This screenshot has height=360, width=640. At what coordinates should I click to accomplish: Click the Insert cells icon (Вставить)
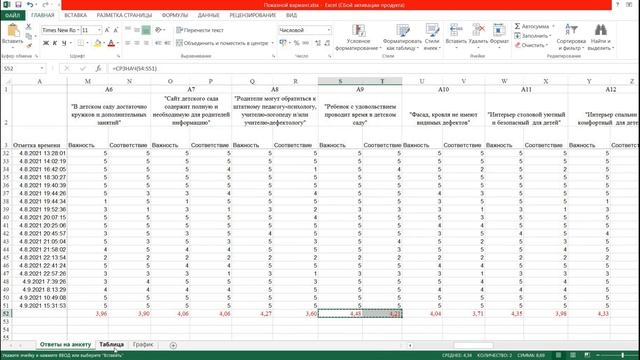(456, 30)
